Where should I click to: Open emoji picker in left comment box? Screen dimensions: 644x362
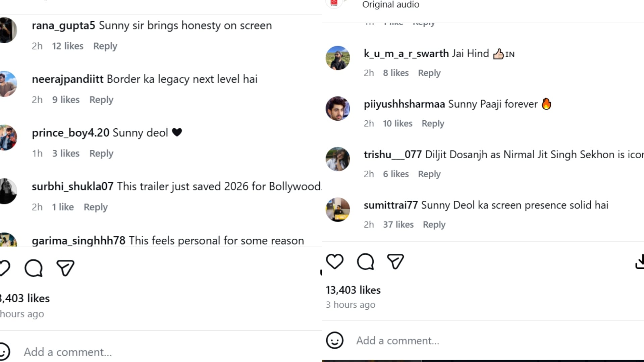(x=4, y=352)
